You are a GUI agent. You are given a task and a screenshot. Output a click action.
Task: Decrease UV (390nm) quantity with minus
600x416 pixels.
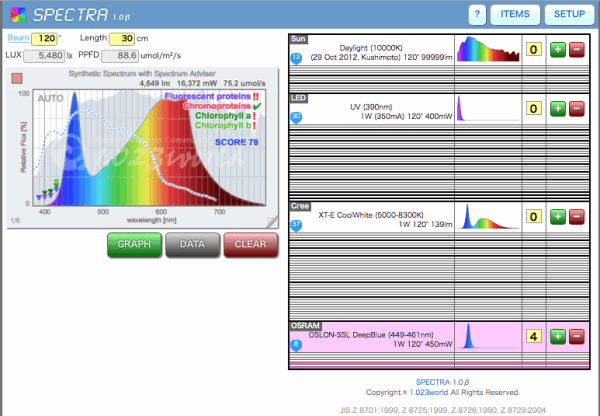[x=577, y=109]
